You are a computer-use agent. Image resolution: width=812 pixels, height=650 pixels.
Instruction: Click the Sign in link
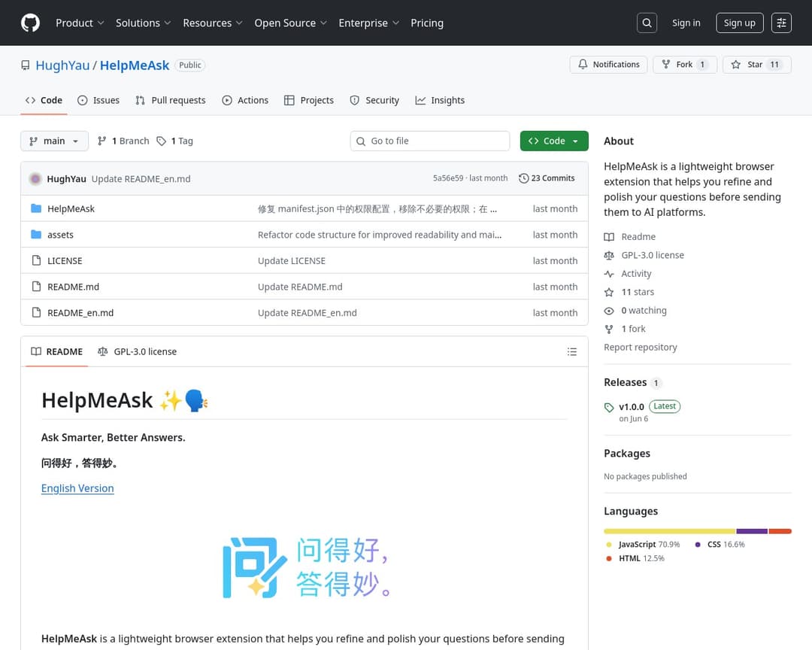(x=686, y=23)
